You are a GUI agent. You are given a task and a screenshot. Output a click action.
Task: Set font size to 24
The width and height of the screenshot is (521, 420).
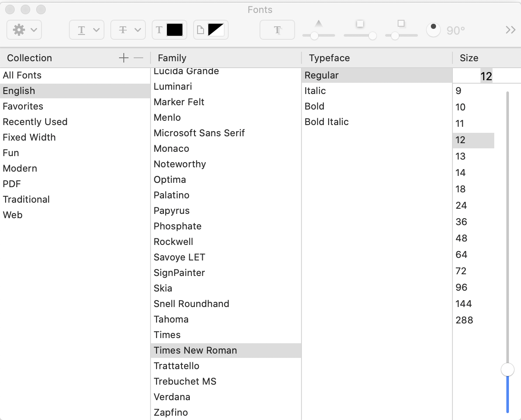click(x=474, y=205)
